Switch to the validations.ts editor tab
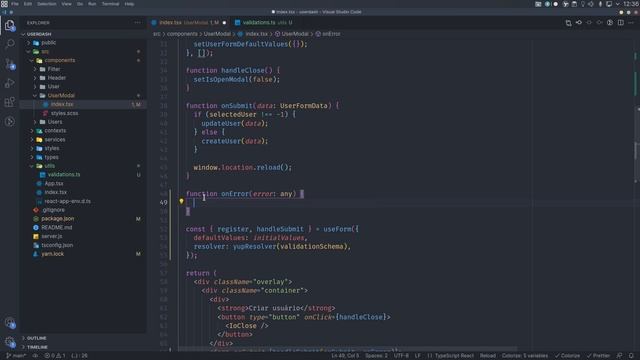Screen dimensions: 640x360 click(263, 23)
